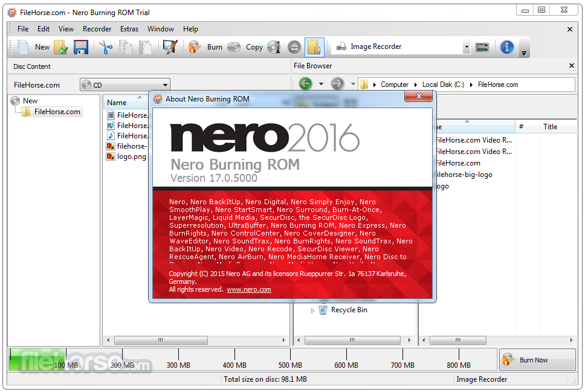Click the File Browser back arrow
The height and width of the screenshot is (392, 585).
coord(306,83)
